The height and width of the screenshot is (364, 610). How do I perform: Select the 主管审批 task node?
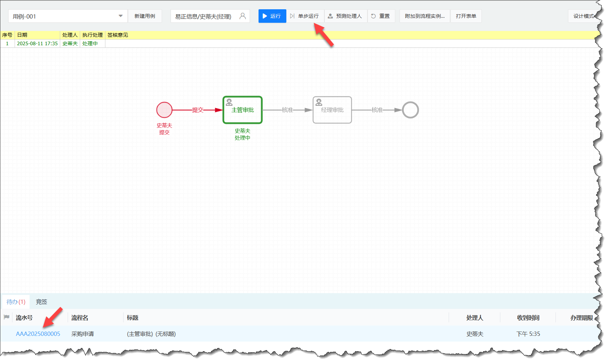[x=243, y=110]
